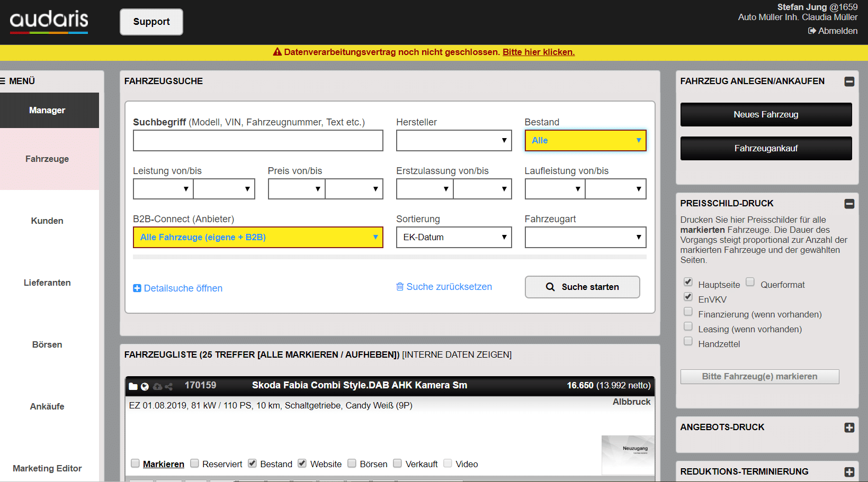Click the cloud upload icon on Skoda row
Image resolution: width=868 pixels, height=482 pixels.
point(157,386)
